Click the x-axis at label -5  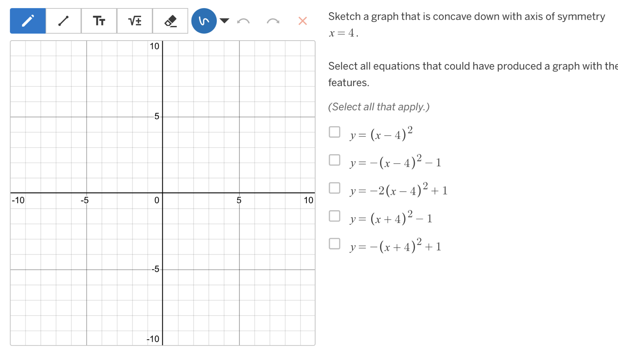(x=86, y=193)
